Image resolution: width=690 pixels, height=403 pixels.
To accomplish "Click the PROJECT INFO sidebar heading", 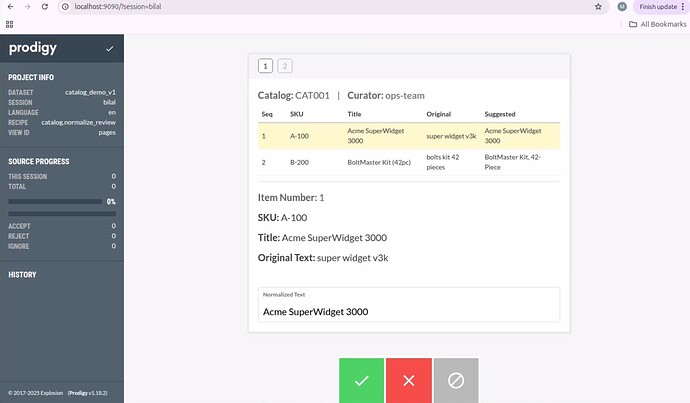I will [x=31, y=77].
